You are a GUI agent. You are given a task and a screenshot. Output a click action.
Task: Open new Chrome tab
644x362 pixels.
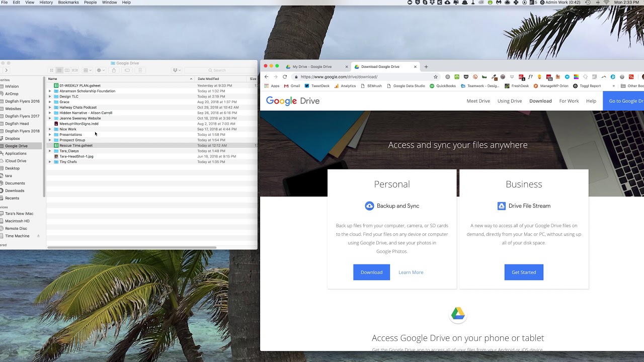(x=426, y=66)
